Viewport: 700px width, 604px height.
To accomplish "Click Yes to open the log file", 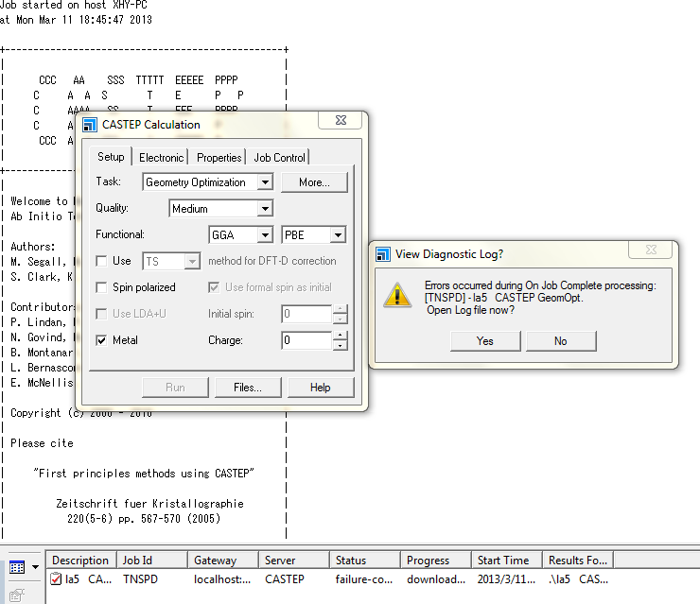I will click(x=485, y=341).
